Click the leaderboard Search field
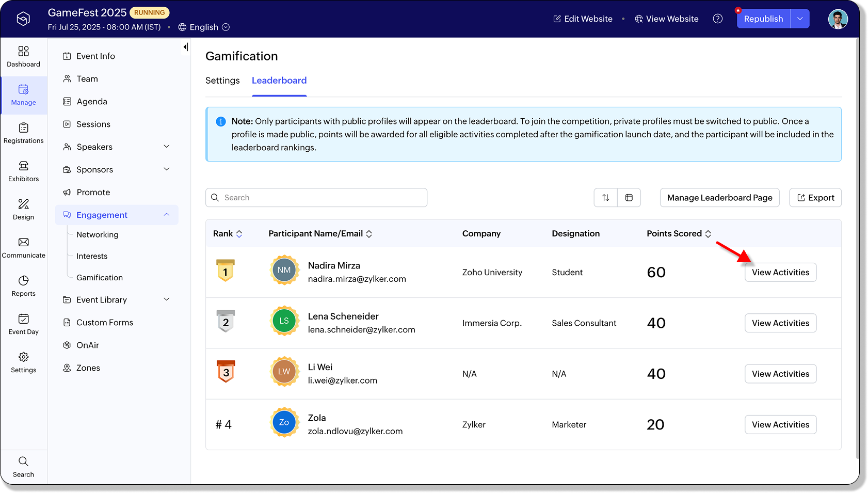Viewport: 868px width, 493px height. point(316,198)
